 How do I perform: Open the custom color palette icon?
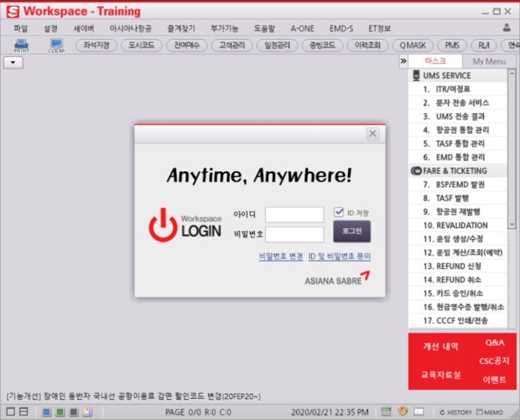click(87, 412)
